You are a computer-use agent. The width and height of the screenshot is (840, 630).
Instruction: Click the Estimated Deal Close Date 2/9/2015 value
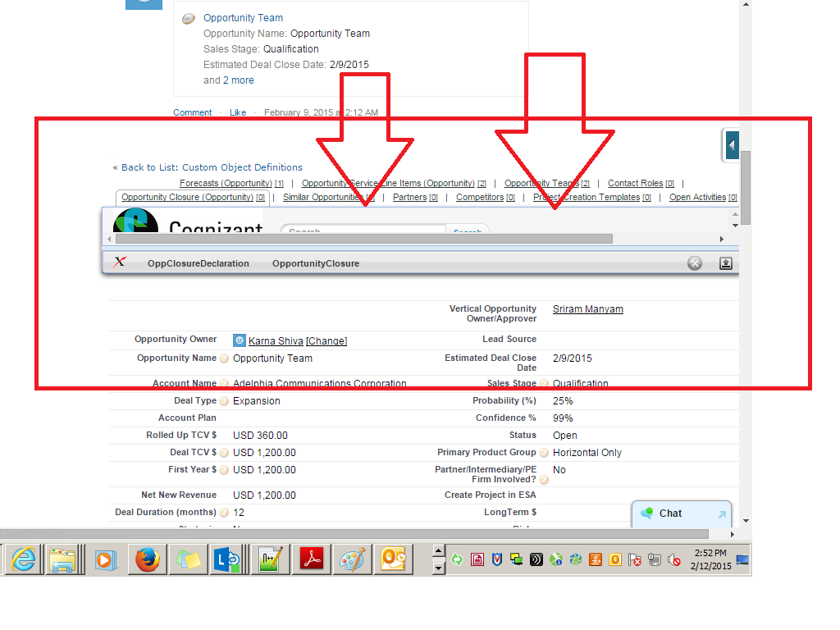[x=572, y=358]
